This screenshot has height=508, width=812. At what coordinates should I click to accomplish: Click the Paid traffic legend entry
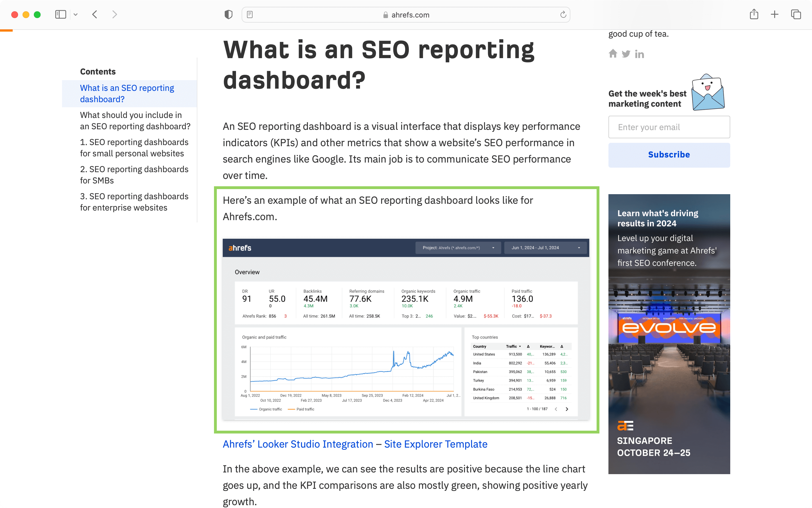coord(301,409)
